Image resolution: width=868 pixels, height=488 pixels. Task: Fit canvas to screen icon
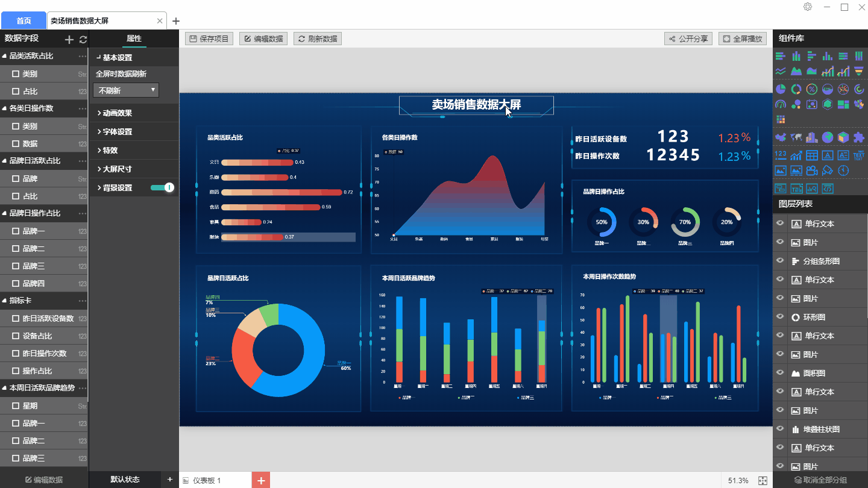pyautogui.click(x=763, y=480)
